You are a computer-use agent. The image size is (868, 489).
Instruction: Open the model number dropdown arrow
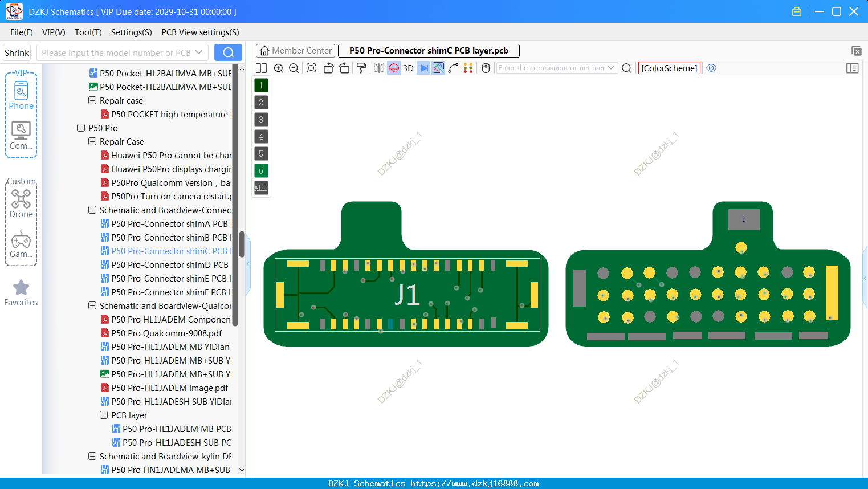click(x=199, y=52)
